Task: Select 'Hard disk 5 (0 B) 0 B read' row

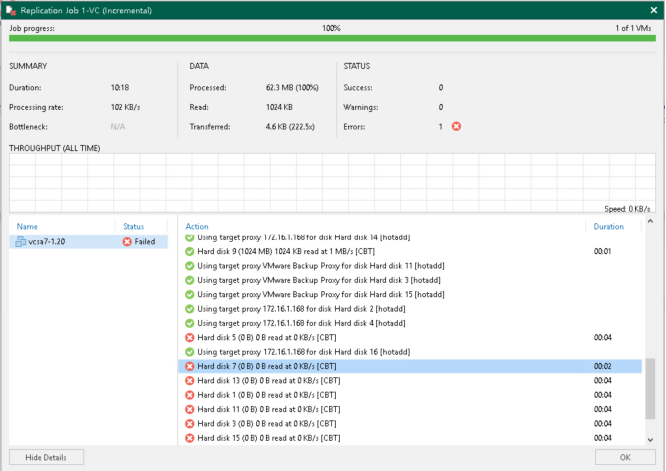Action: 409,338
